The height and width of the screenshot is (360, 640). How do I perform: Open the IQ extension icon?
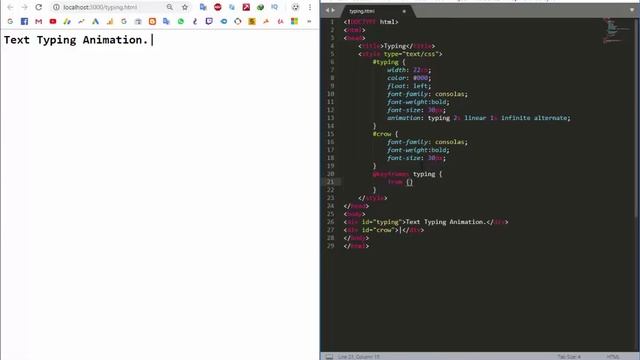tap(275, 7)
